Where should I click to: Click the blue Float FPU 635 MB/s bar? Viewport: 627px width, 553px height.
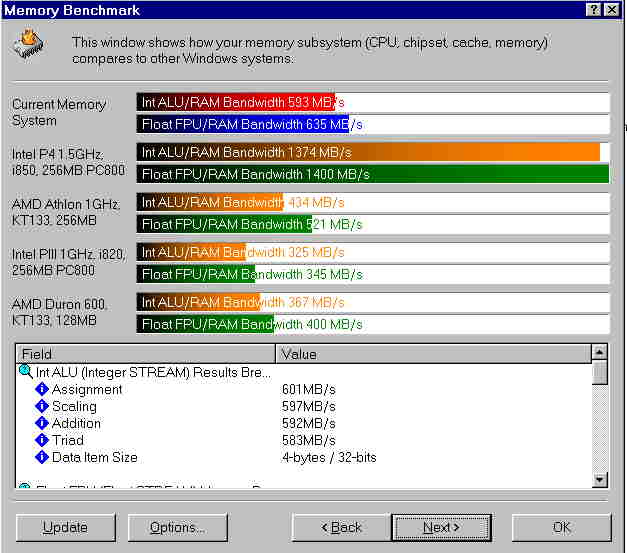[243, 124]
